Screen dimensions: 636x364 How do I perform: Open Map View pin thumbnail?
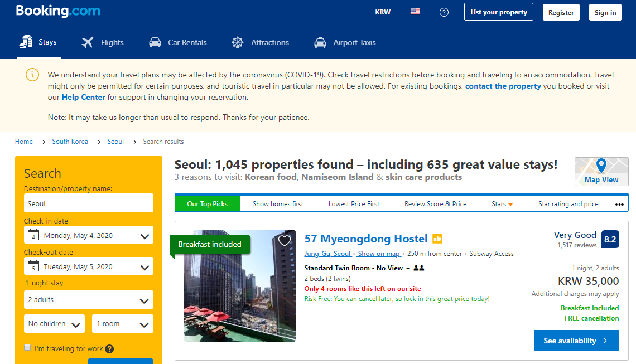click(601, 172)
